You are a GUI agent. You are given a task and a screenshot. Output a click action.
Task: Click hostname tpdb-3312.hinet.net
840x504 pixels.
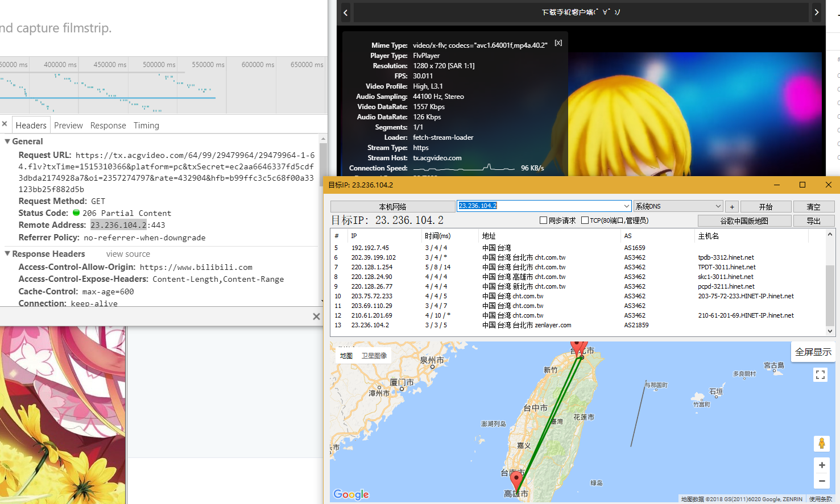click(x=726, y=257)
